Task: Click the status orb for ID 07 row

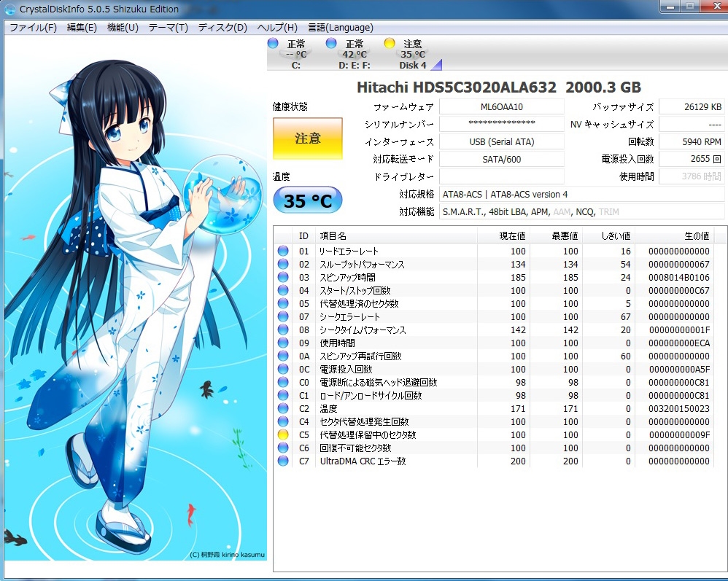Action: click(x=283, y=316)
